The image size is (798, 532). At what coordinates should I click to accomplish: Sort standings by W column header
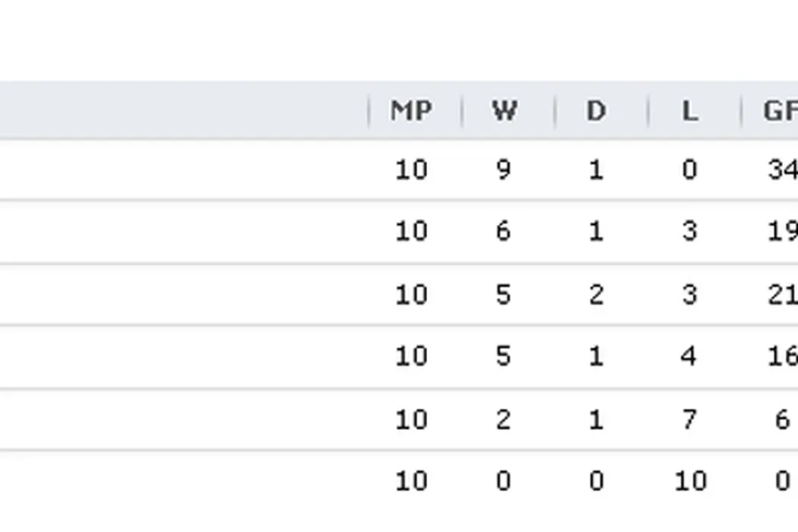pyautogui.click(x=504, y=111)
